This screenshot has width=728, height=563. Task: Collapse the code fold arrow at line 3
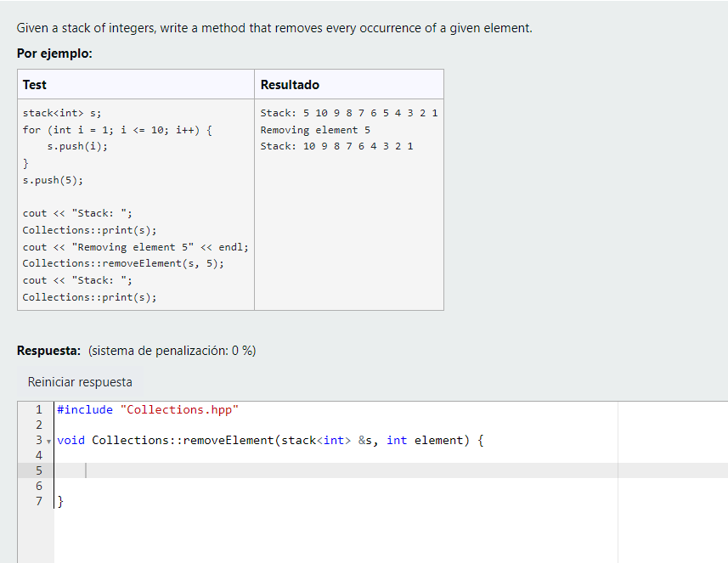[x=48, y=442]
